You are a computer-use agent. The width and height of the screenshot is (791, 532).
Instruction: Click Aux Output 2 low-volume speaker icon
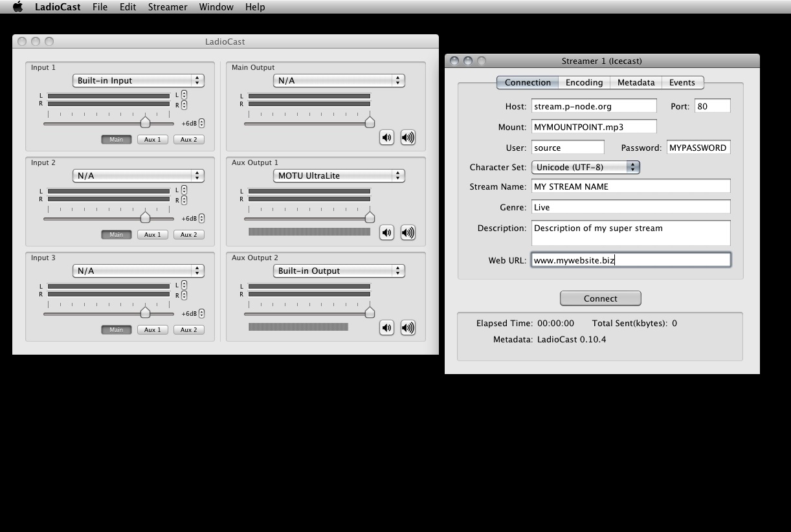pos(386,327)
